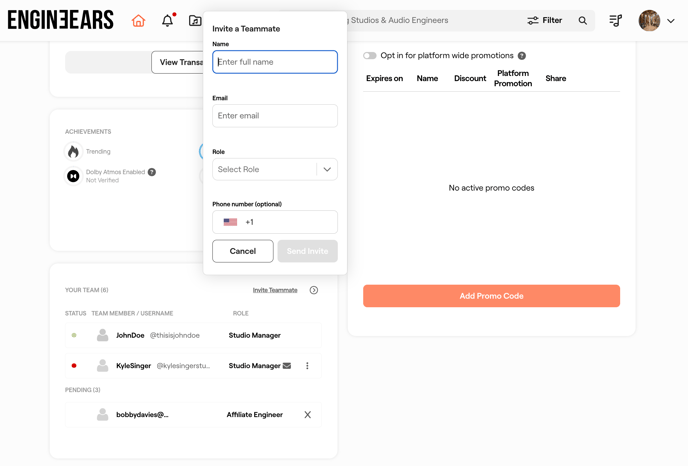
Task: Click into the Enter email field
Action: point(275,116)
